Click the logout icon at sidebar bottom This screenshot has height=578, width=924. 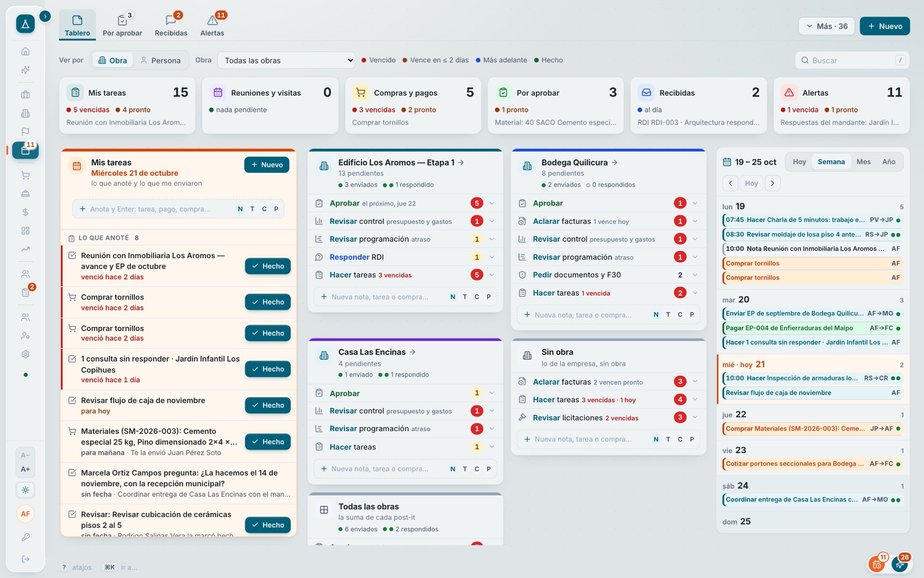[x=25, y=560]
